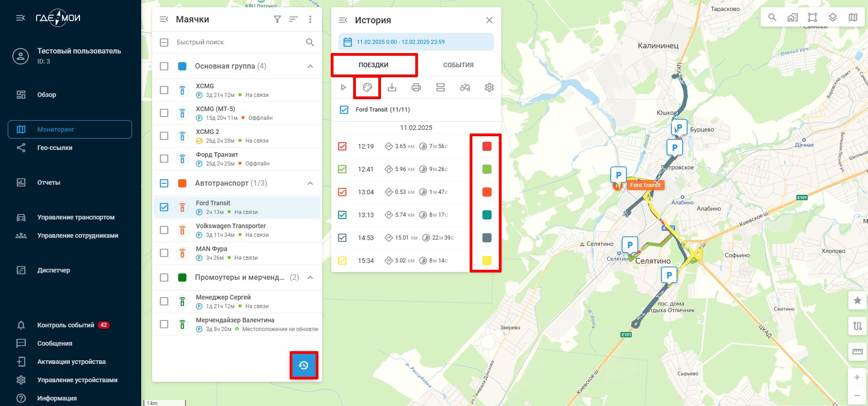Open map layers icon
This screenshot has width=868, height=406.
(x=832, y=17)
